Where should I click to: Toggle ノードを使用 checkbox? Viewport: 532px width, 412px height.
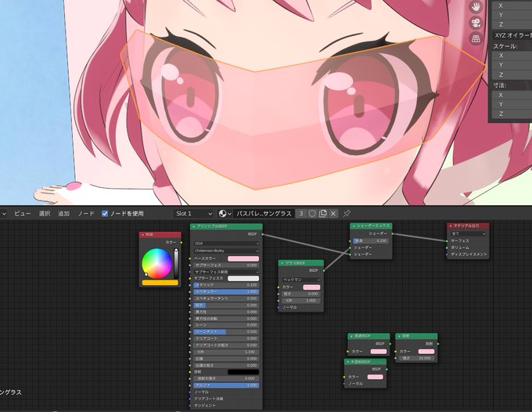(105, 214)
